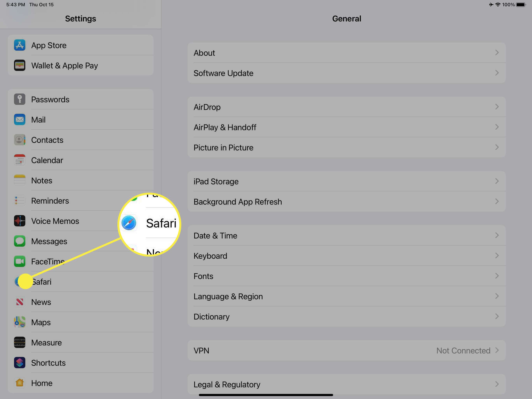The image size is (532, 399).
Task: Tap the Mail envelope icon
Action: coord(19,119)
